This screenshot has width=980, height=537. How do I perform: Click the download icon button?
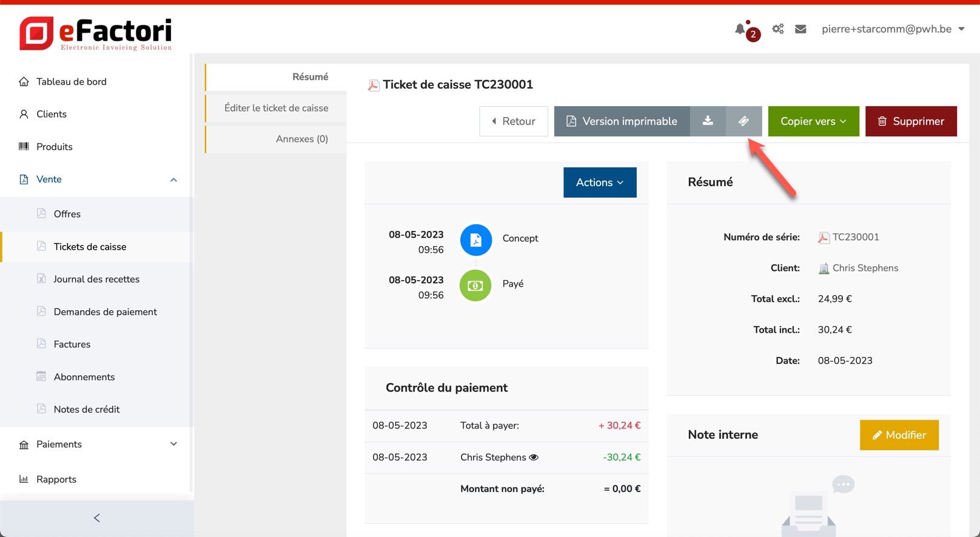(708, 121)
